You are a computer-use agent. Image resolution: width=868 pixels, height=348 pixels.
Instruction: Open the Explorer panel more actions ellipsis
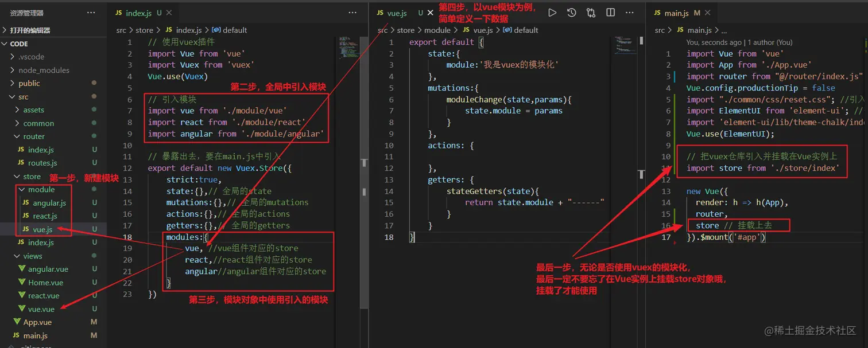(x=91, y=13)
